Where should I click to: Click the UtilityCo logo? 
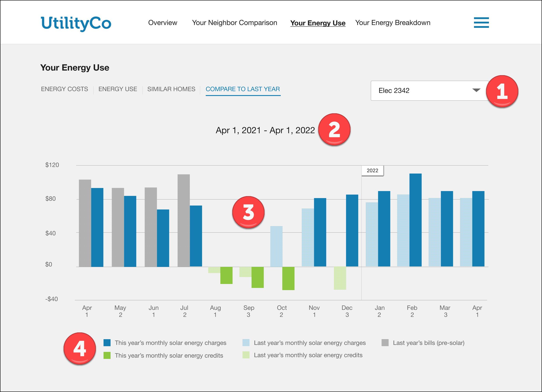pyautogui.click(x=75, y=23)
